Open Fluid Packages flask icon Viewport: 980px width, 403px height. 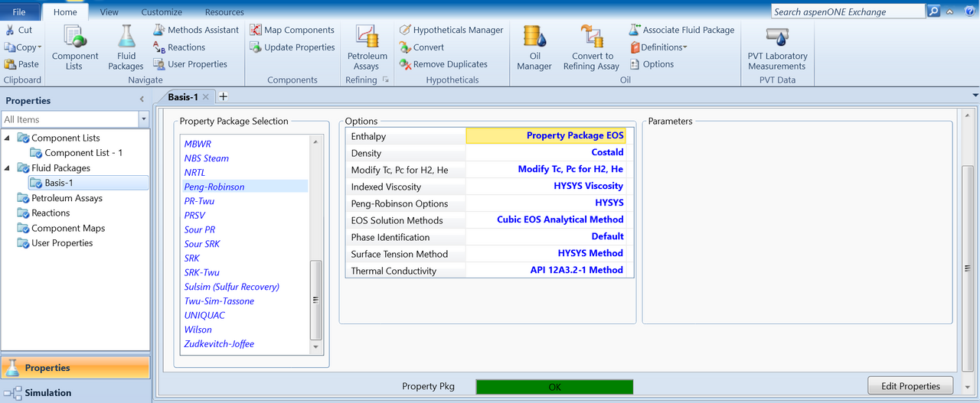pyautogui.click(x=126, y=35)
